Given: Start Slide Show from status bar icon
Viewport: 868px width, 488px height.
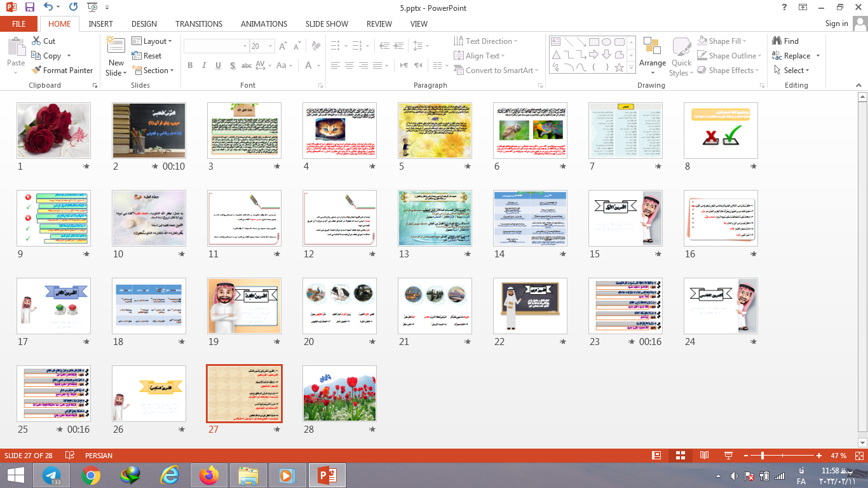Looking at the screenshot, I should 728,456.
